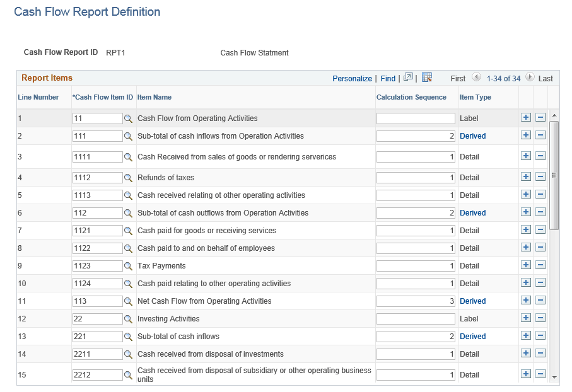Delete the Tax Payments row
The image size is (572, 392).
tap(540, 265)
